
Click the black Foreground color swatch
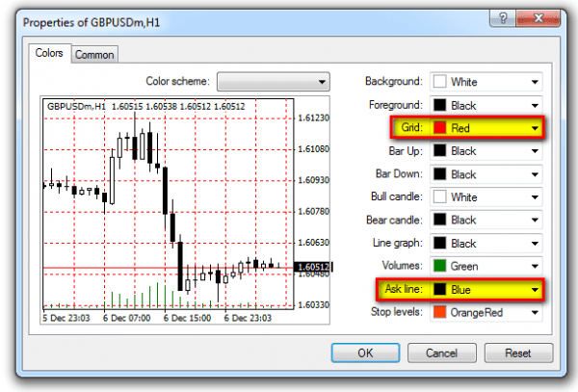(440, 105)
